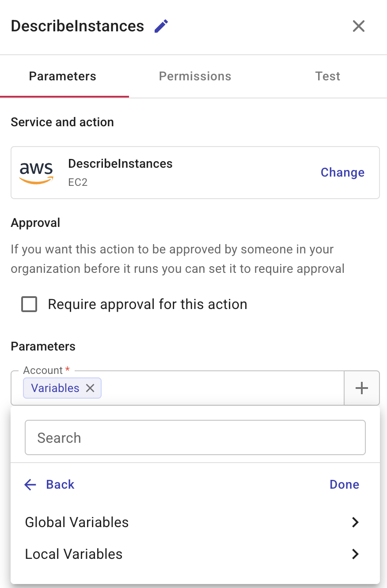387x588 pixels.
Task: Open the Account field dropdown
Action: (221, 388)
